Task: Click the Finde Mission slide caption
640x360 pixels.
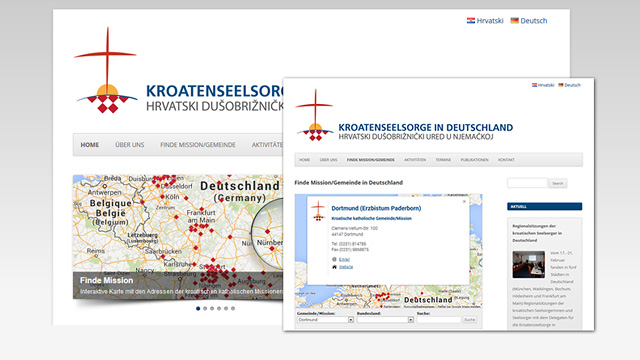Action: [107, 280]
